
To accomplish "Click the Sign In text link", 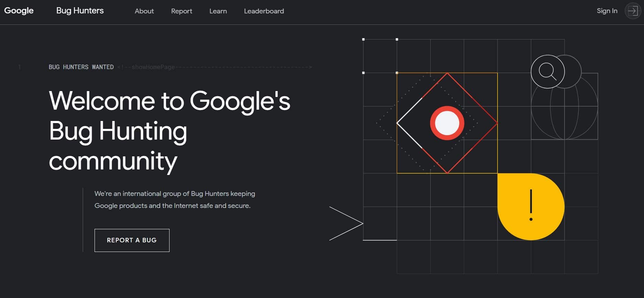I will [x=607, y=11].
